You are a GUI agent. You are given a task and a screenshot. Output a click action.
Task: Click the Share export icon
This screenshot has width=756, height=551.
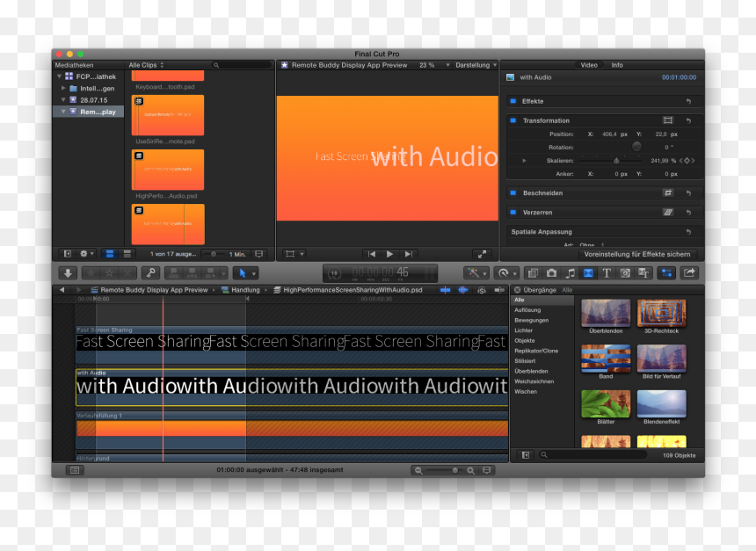point(689,273)
